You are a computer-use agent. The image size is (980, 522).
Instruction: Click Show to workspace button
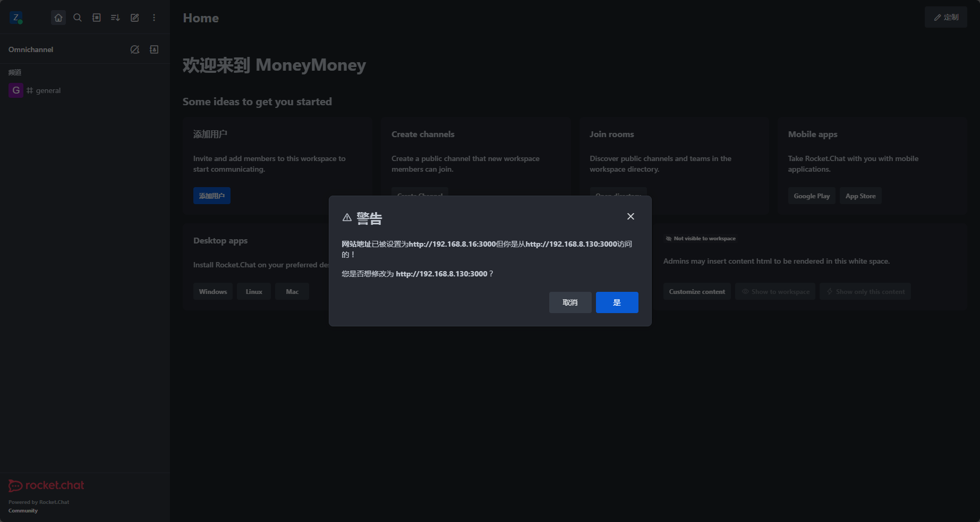775,291
